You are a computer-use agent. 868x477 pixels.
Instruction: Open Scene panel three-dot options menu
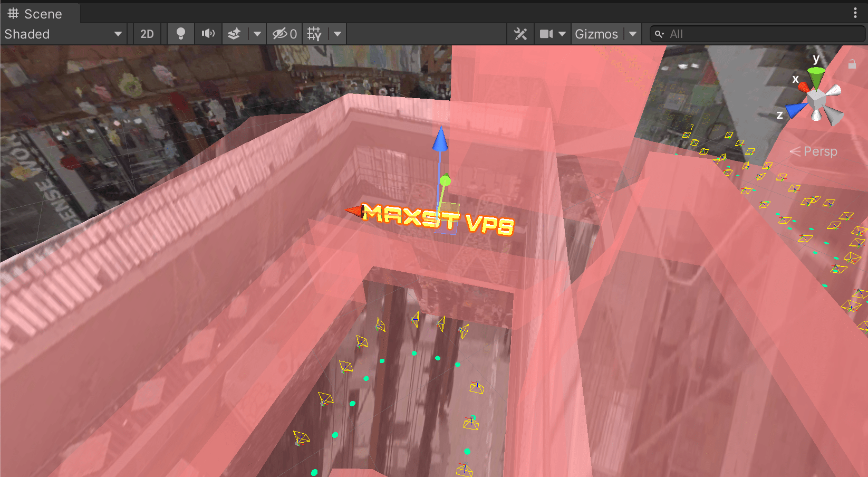click(x=855, y=13)
